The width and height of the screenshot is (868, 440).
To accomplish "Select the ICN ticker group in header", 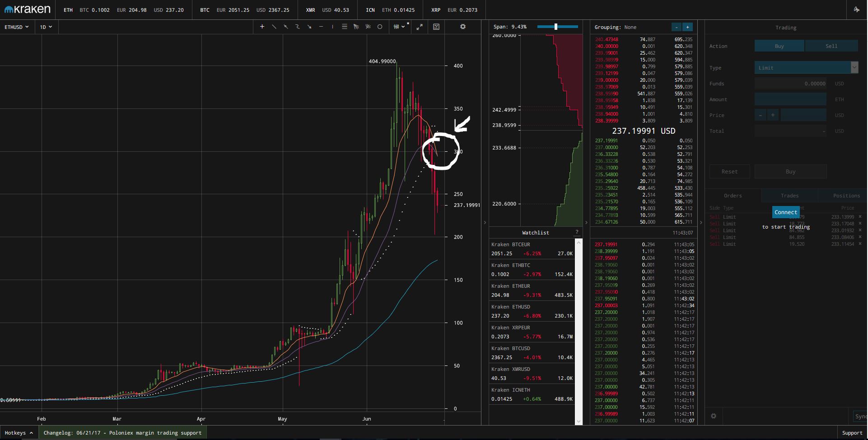I will [x=390, y=10].
